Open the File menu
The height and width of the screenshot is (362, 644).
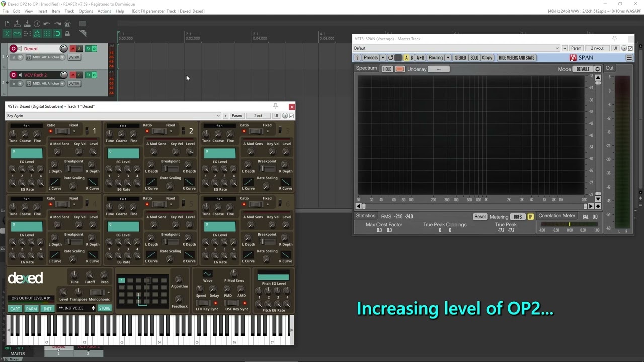(x=5, y=11)
